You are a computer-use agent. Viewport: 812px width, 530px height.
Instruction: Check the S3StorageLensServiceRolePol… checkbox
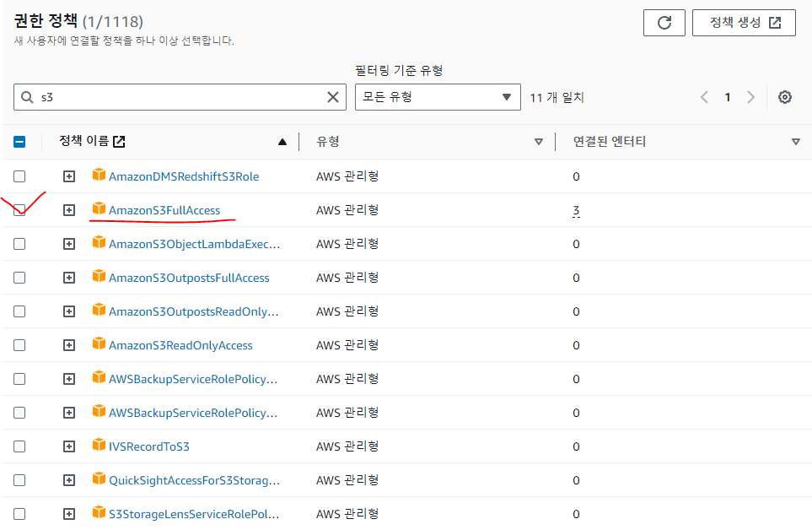(x=19, y=514)
